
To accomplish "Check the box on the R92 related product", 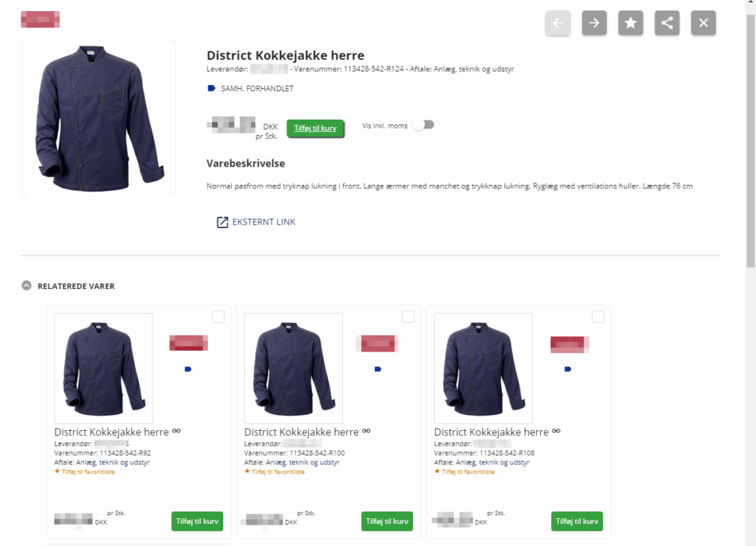I will coord(219,316).
